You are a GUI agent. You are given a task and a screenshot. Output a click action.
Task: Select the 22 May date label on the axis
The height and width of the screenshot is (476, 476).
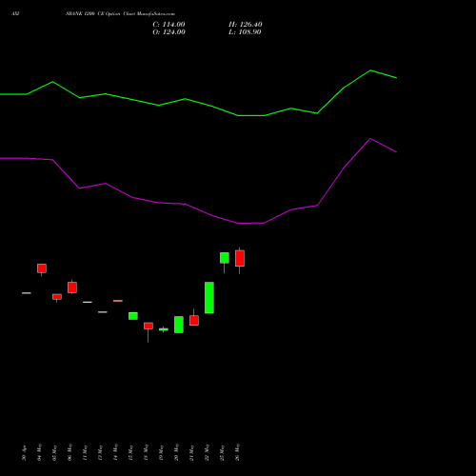(207, 452)
